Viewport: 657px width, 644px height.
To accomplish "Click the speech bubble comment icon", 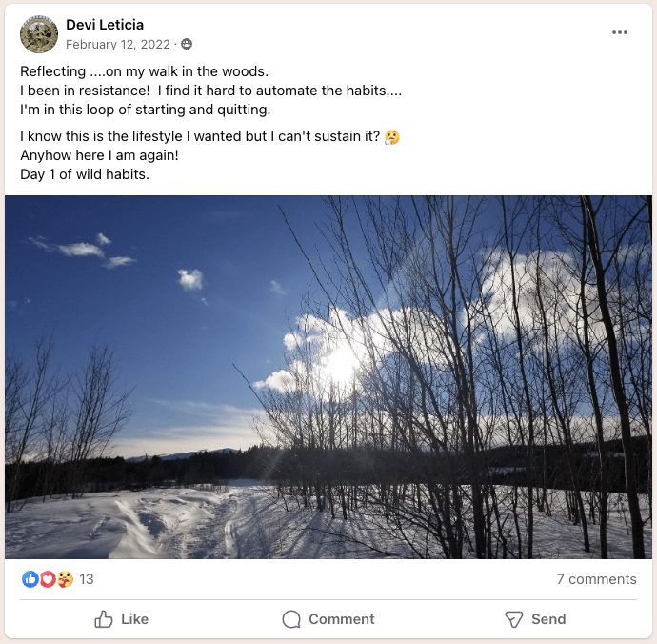I will 291,619.
